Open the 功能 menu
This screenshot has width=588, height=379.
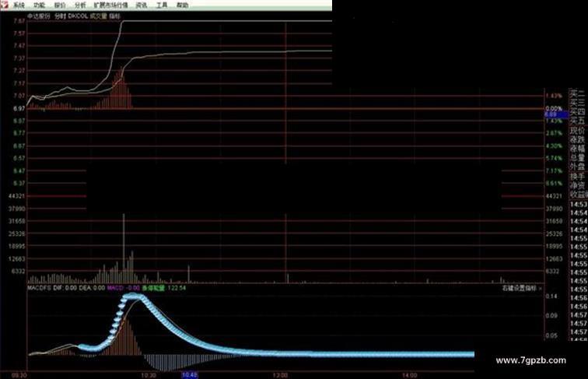pos(40,5)
